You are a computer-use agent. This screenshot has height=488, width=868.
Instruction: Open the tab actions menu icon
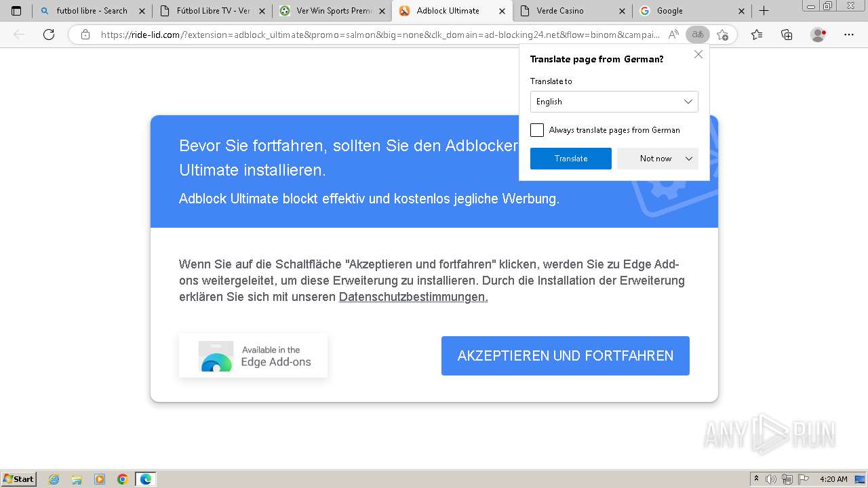(16, 11)
